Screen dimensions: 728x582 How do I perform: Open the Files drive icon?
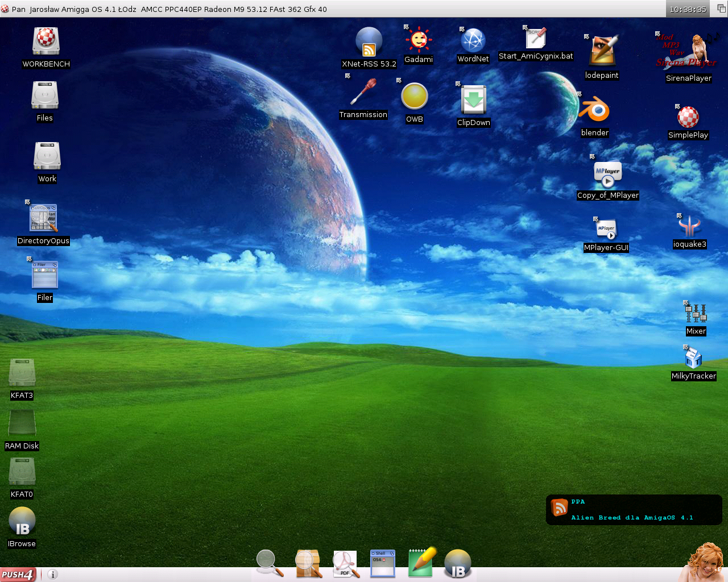[x=45, y=95]
